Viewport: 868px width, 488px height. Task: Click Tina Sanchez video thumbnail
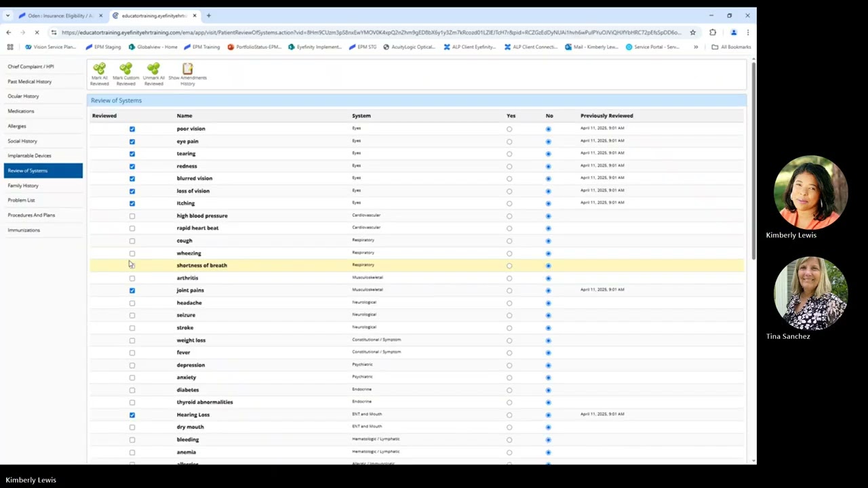[810, 293]
